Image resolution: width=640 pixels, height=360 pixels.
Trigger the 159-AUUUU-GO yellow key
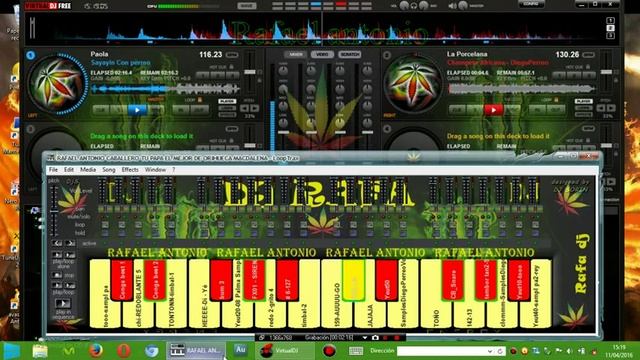tap(337, 314)
